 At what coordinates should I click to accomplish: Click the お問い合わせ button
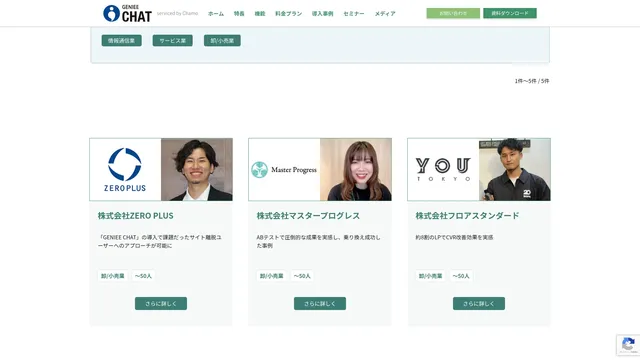click(x=453, y=13)
